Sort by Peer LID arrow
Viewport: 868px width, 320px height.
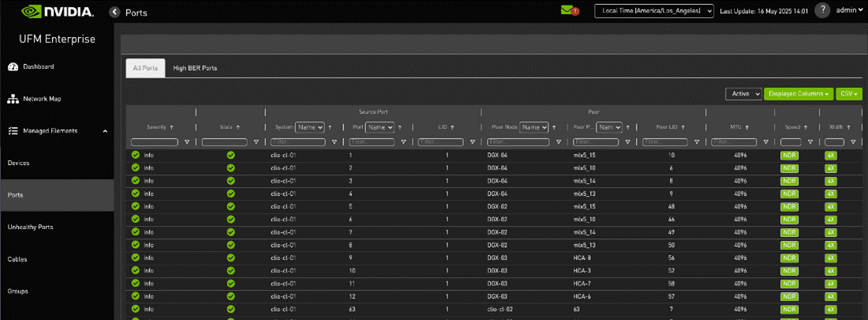[x=683, y=127]
